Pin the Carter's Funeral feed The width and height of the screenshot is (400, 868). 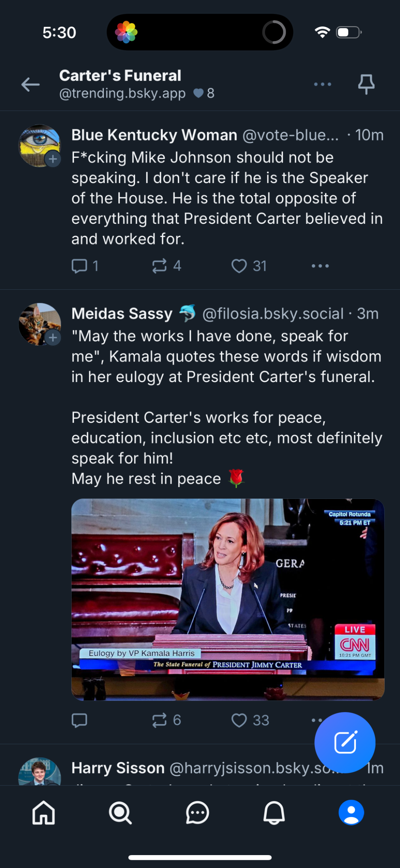tap(366, 84)
